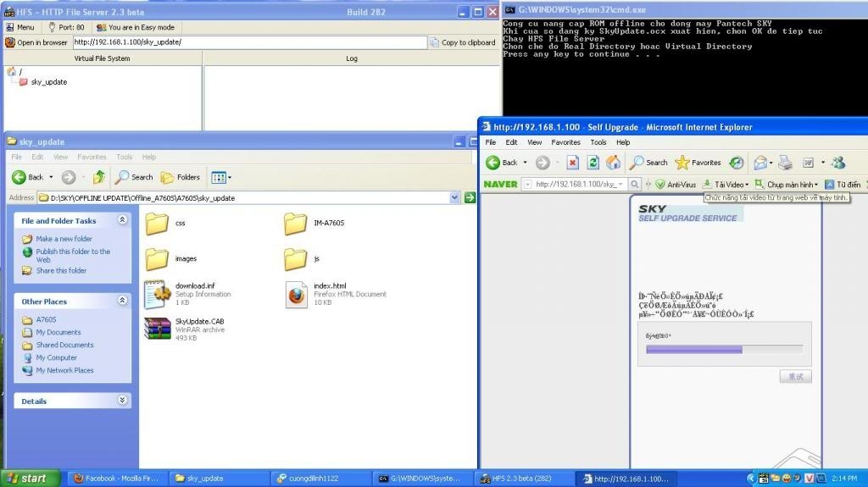Select the IM-A7605 folder icon
The height and width of the screenshot is (487, 868).
click(296, 224)
